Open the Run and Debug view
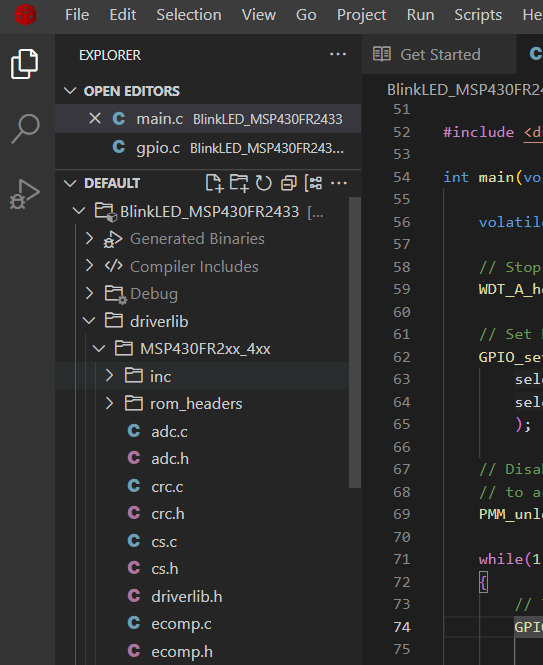This screenshot has height=665, width=543. point(25,194)
